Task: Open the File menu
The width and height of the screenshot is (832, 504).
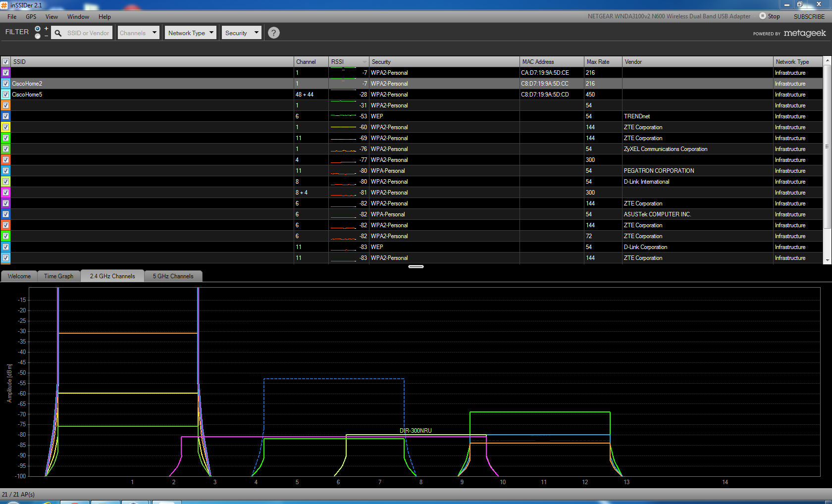Action: 12,17
